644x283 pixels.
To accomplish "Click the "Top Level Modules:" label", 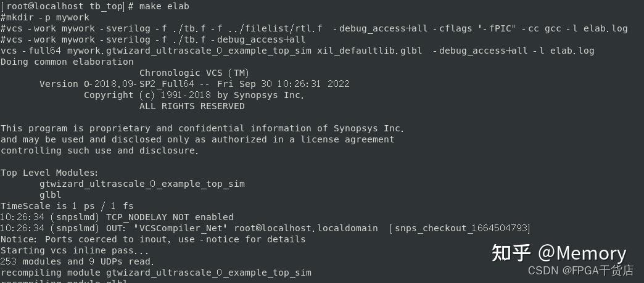I will click(49, 173).
